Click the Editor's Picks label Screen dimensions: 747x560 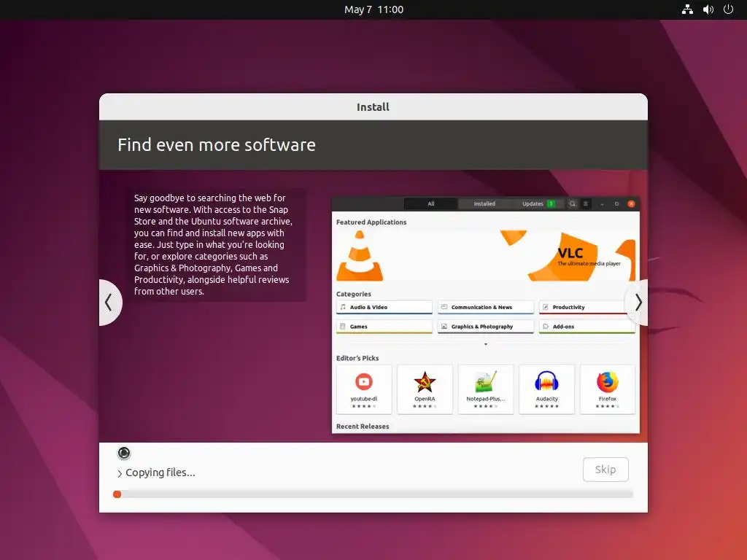click(x=357, y=358)
